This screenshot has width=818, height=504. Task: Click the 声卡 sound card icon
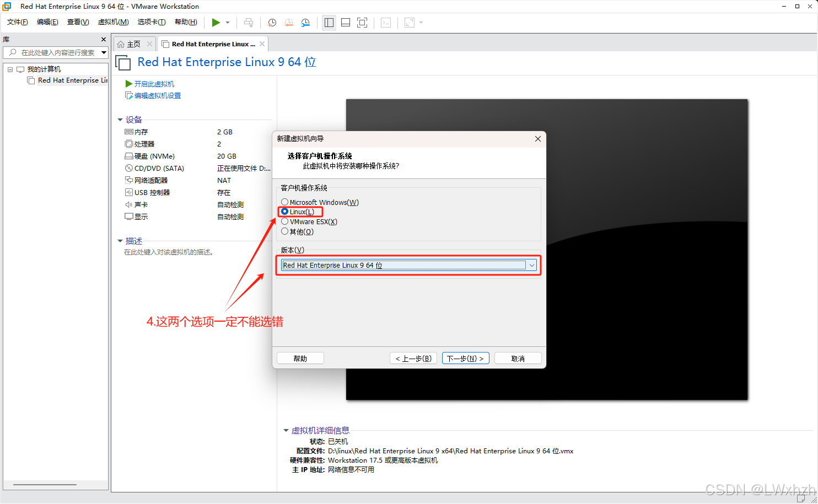coord(129,204)
